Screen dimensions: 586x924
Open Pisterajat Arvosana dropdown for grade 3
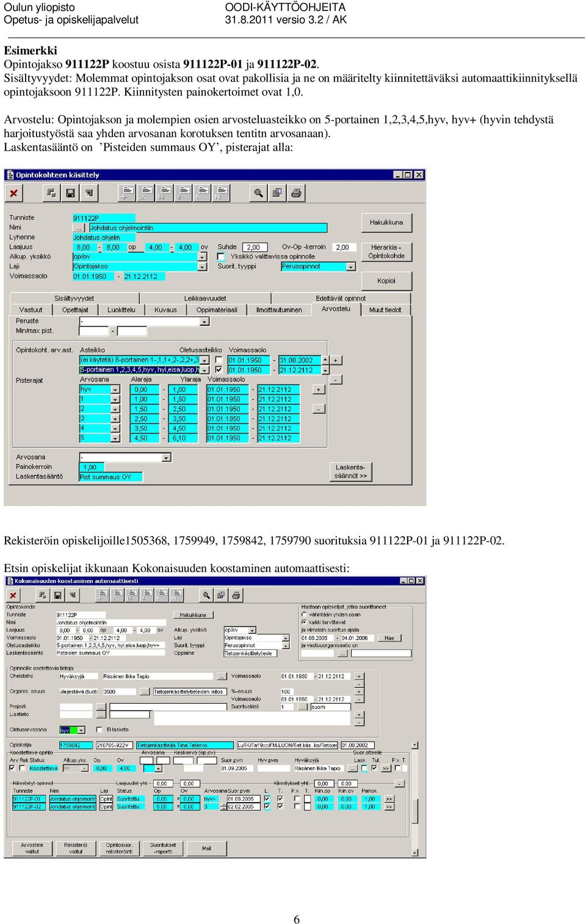115,418
